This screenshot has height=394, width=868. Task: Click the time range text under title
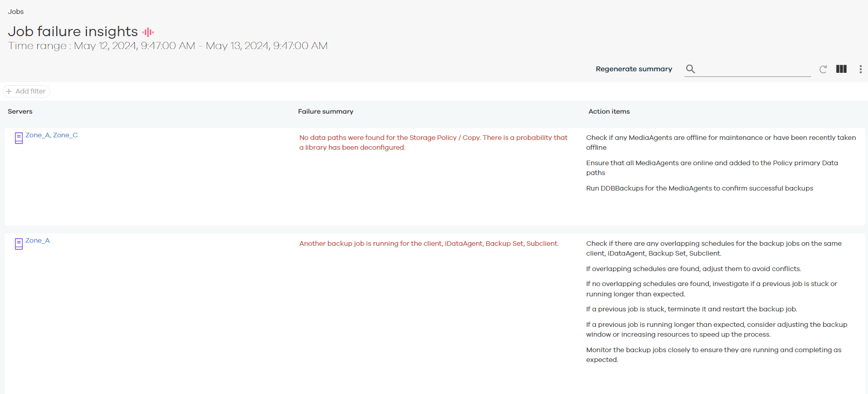(168, 46)
